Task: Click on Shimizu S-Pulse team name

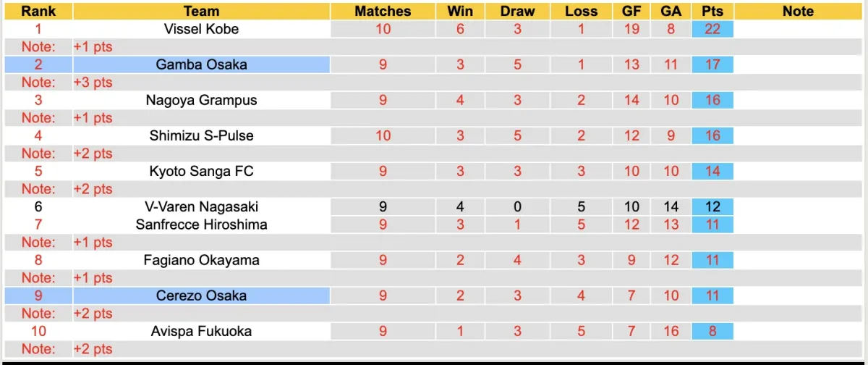Action: pyautogui.click(x=201, y=135)
